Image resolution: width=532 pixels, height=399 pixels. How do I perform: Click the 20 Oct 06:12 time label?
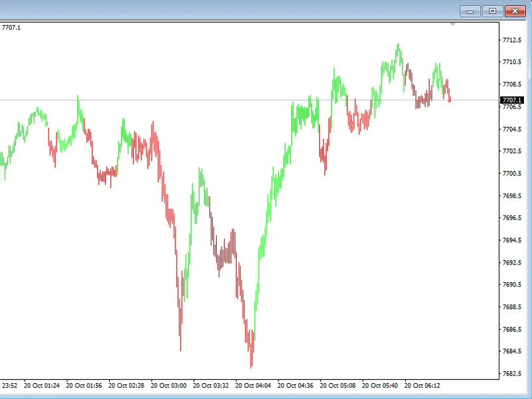[x=422, y=386]
